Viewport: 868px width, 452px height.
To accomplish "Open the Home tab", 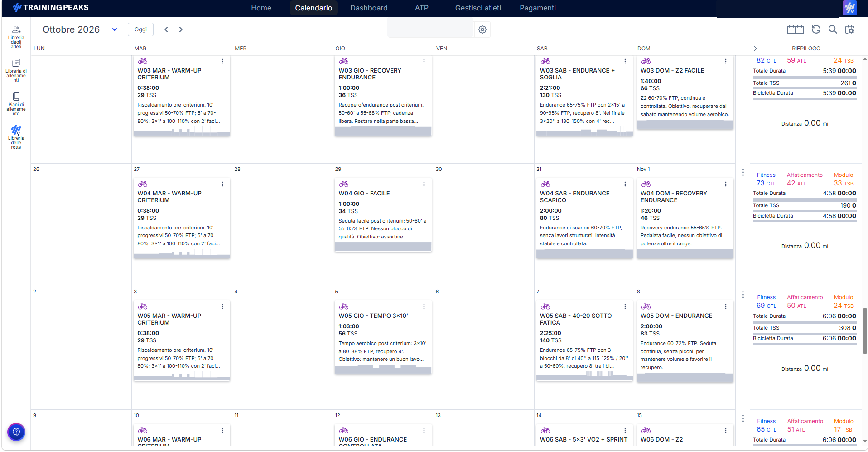I will click(261, 8).
